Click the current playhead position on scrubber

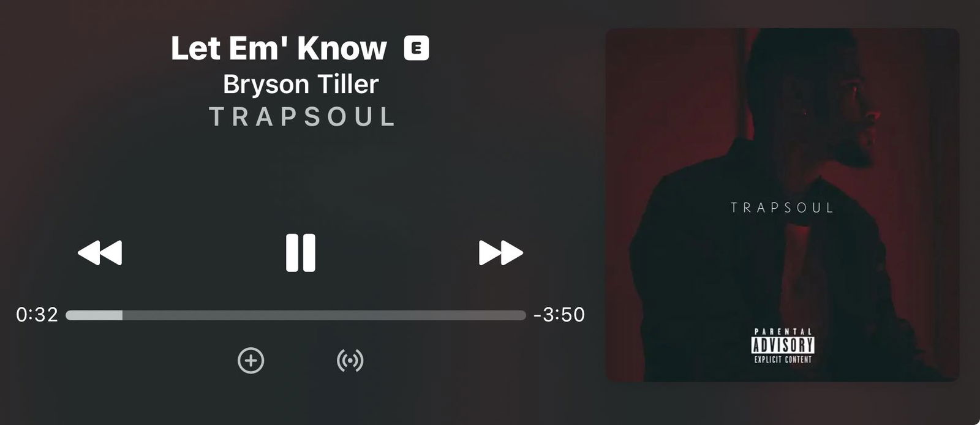click(x=122, y=315)
